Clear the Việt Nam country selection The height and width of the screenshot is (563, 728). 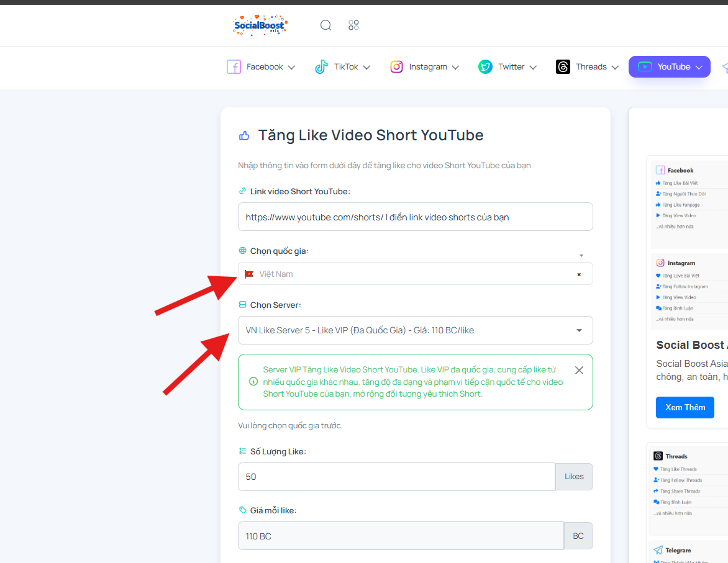pyautogui.click(x=579, y=274)
